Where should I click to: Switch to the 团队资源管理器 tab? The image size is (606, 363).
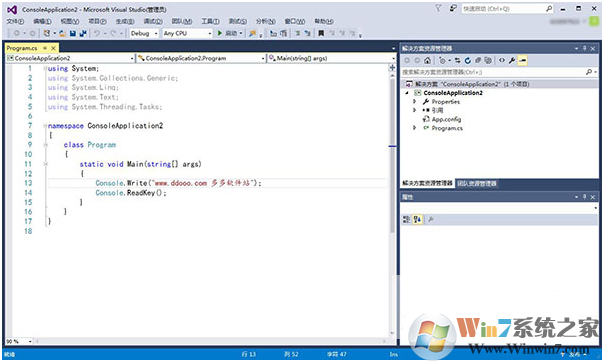[x=477, y=184]
